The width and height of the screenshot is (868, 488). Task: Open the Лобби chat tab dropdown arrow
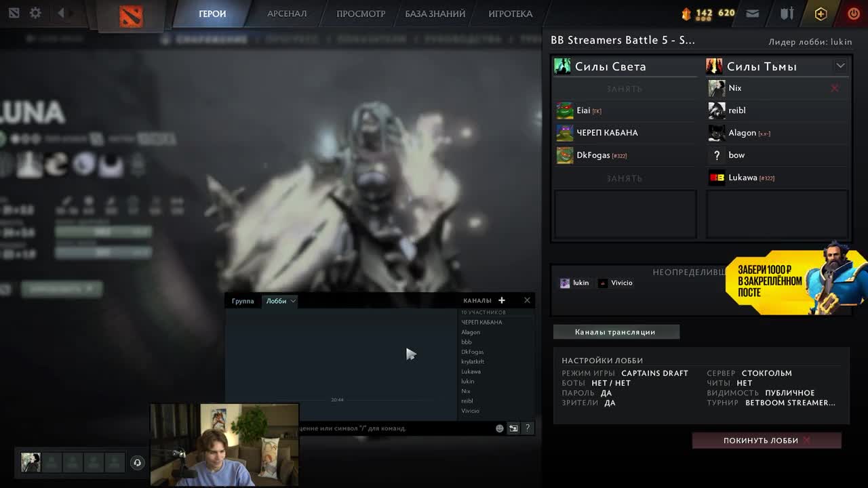293,301
